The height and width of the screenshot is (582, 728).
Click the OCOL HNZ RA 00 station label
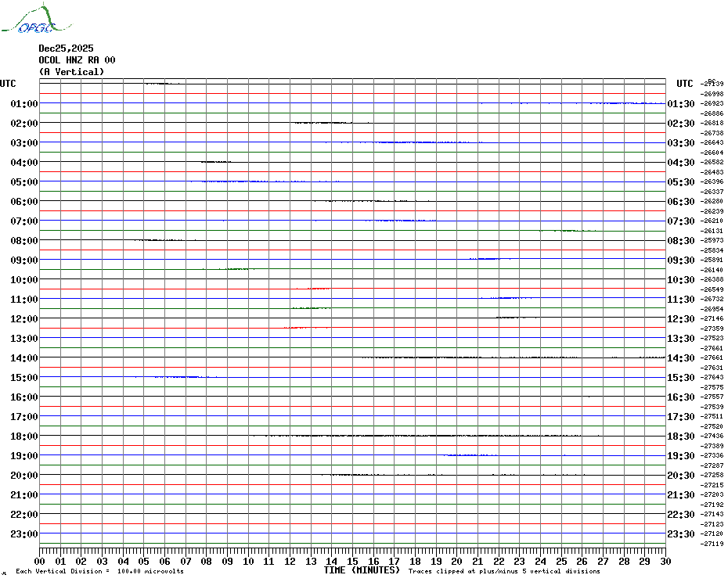(77, 60)
